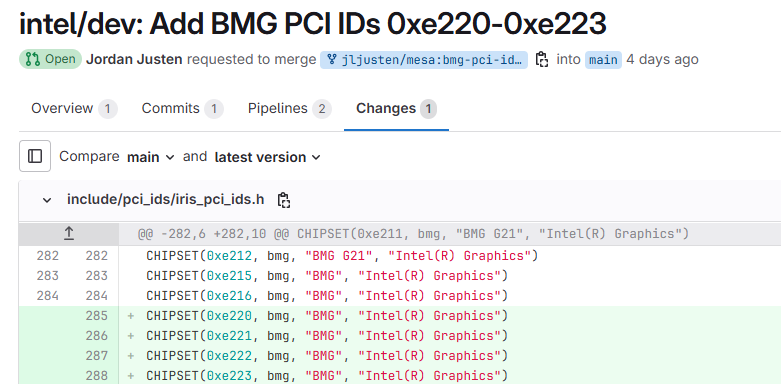Copy iris_pci_ids.h file path icon
781x384 pixels.
[x=284, y=200]
